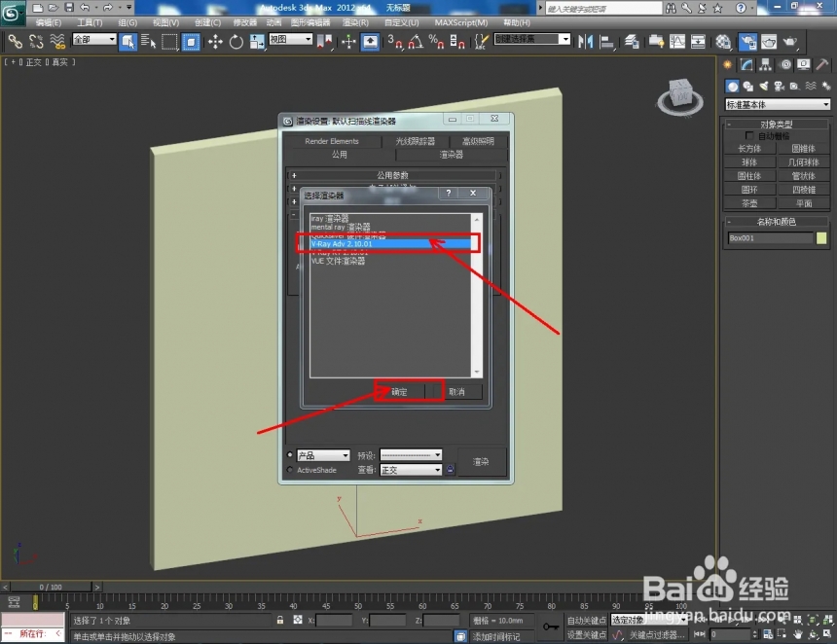Open the selection filter 'All' dropdown
Viewport: 837px width, 644px height.
click(x=94, y=39)
